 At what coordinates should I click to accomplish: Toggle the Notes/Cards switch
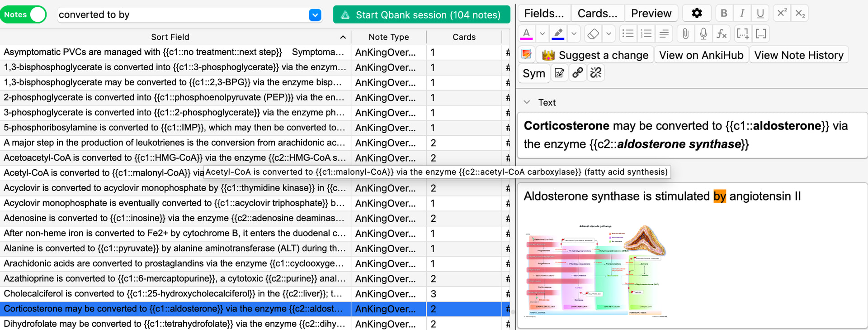(x=24, y=14)
